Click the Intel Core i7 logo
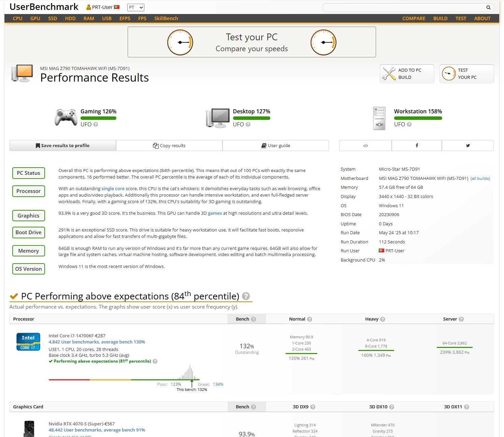The image size is (504, 437). 28,342
